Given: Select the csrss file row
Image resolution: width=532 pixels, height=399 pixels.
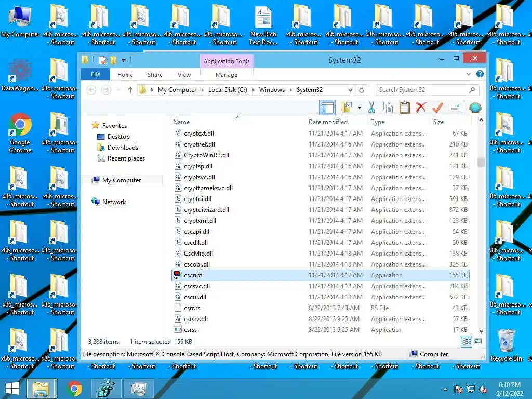Looking at the screenshot, I should point(321,330).
